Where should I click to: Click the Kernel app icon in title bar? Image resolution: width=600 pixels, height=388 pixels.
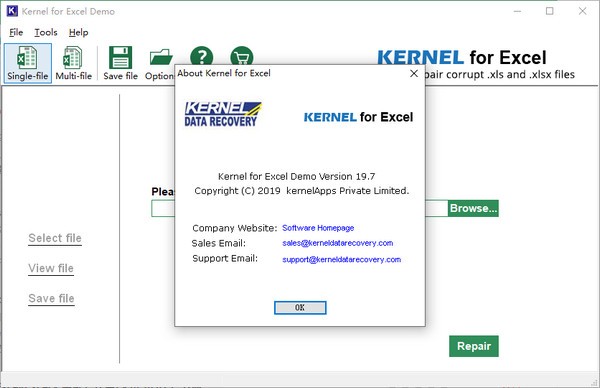pos(12,11)
